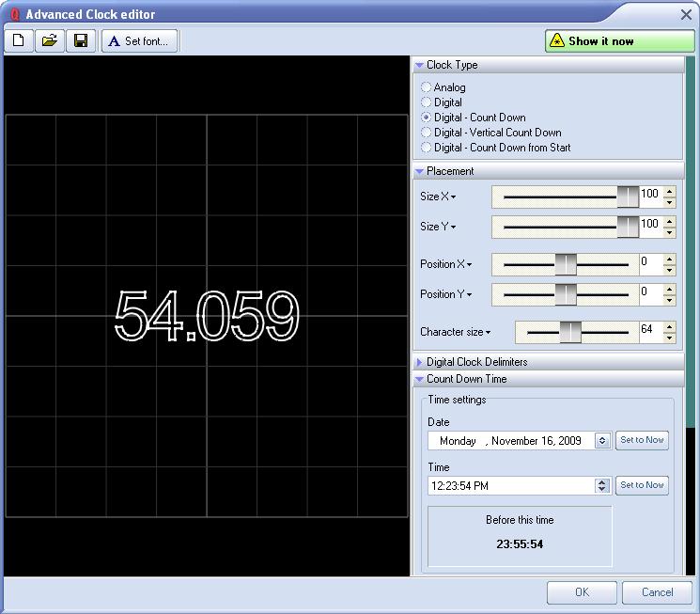The width and height of the screenshot is (700, 614).
Task: Increase Size X with the up arrow
Action: coord(670,192)
